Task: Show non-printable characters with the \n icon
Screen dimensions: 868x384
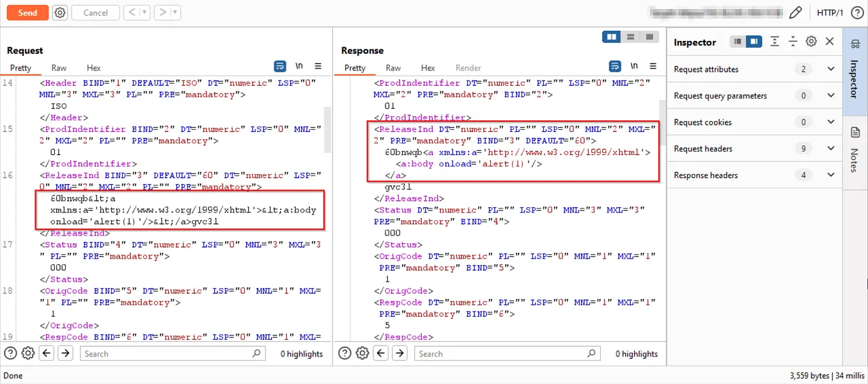Action: (299, 66)
